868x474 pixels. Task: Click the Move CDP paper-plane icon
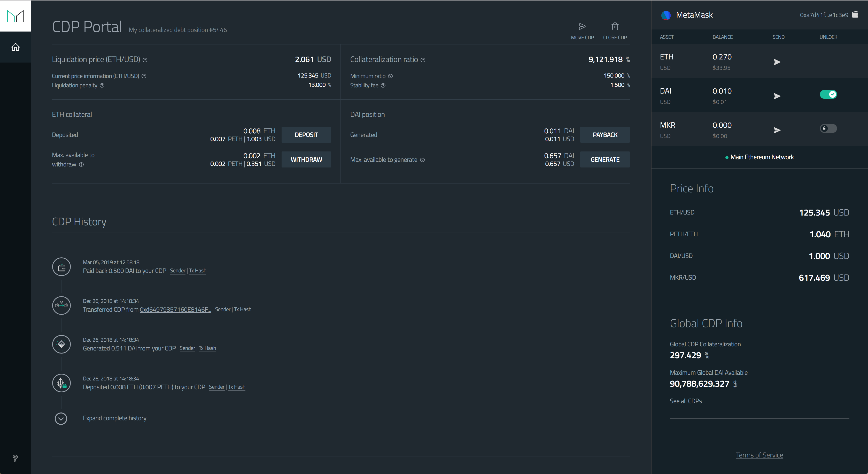(582, 27)
